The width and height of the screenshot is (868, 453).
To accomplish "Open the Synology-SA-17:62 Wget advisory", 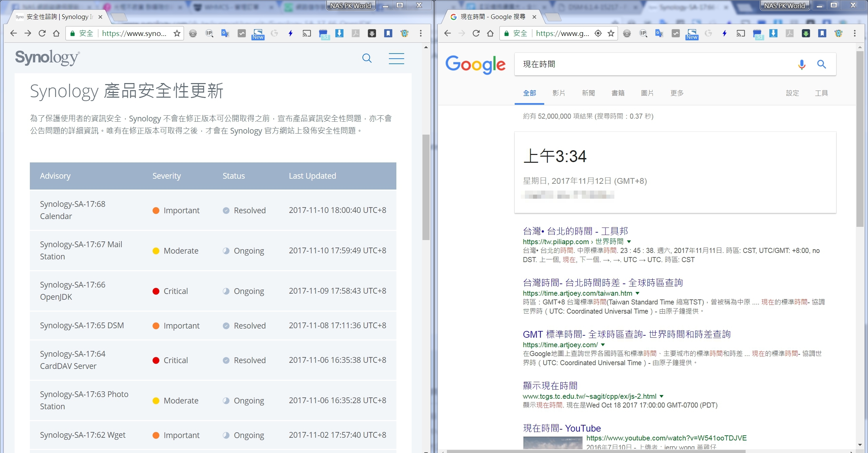I will [83, 435].
